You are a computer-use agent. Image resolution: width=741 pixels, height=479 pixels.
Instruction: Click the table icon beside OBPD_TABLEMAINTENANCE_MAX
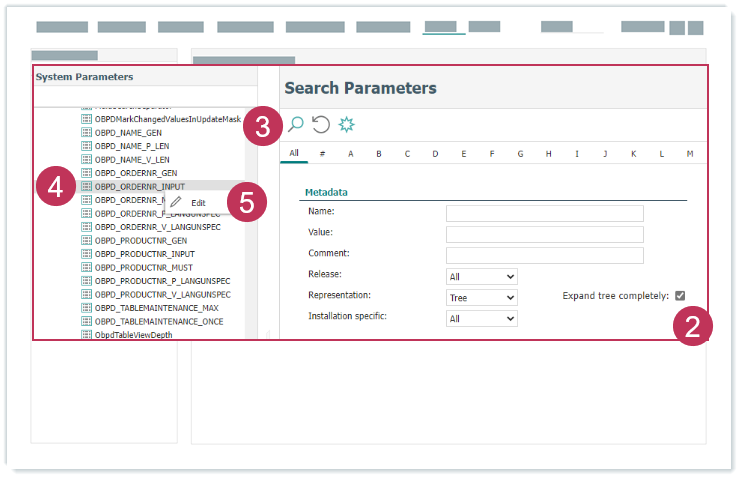point(86,308)
